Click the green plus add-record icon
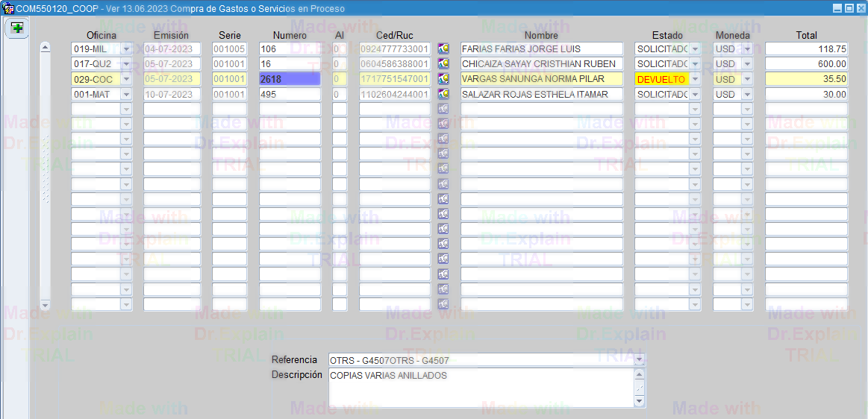This screenshot has width=868, height=419. 16,28
